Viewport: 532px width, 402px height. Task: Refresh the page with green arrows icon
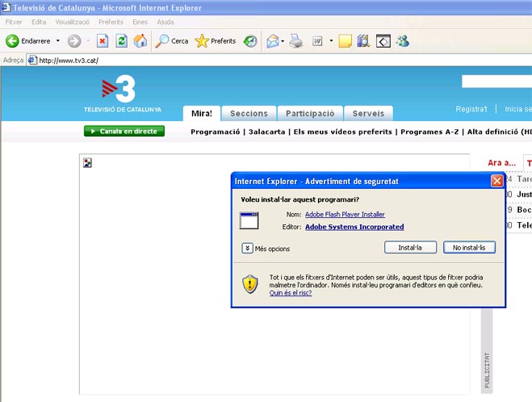coord(121,41)
